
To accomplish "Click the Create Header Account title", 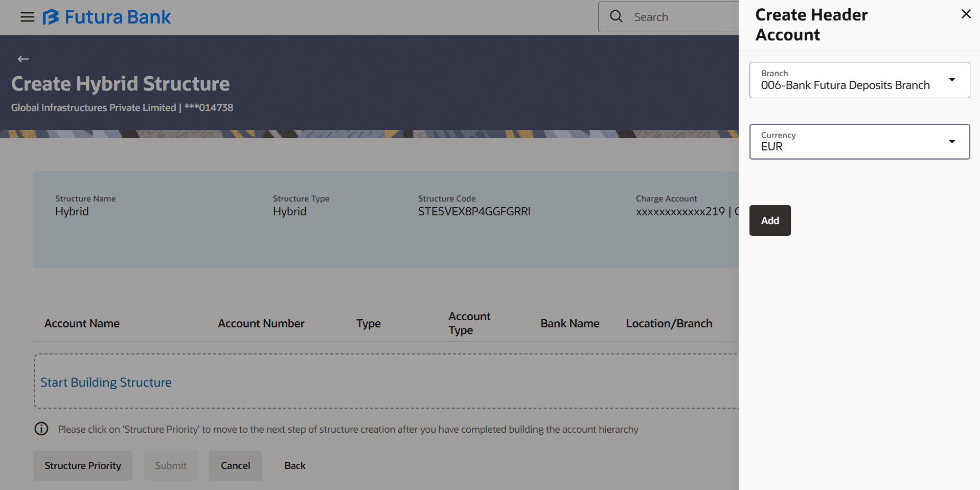I will pyautogui.click(x=811, y=25).
